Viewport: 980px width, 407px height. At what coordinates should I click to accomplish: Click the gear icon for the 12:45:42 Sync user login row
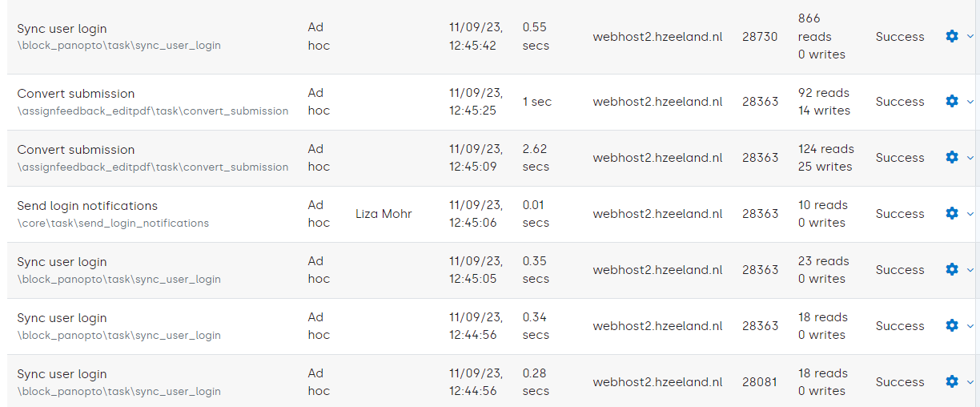pos(951,36)
